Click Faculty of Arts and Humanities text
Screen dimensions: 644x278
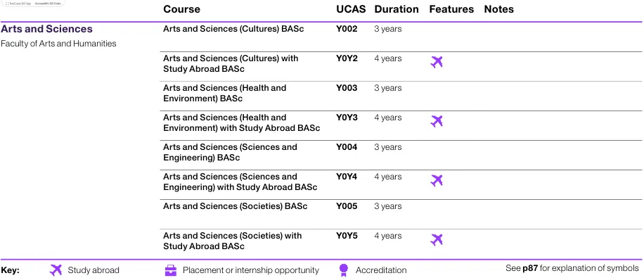[x=59, y=44]
